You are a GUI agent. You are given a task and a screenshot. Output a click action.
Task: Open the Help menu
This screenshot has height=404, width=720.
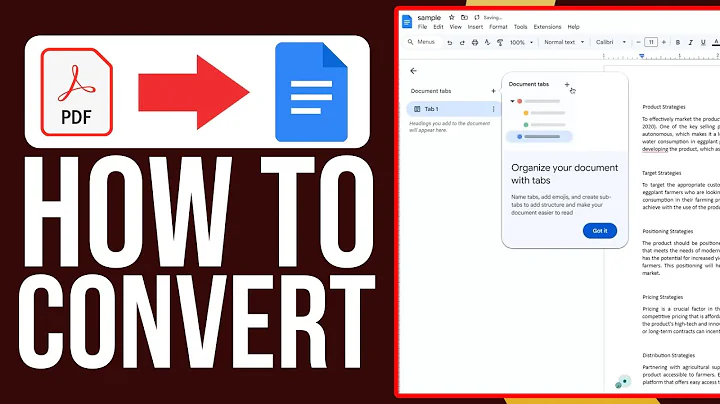574,27
